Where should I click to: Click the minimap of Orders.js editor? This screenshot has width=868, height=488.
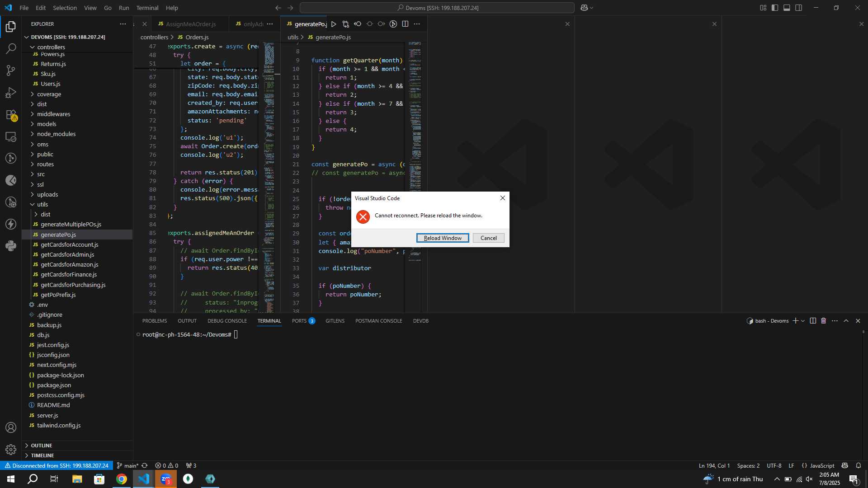pyautogui.click(x=269, y=176)
